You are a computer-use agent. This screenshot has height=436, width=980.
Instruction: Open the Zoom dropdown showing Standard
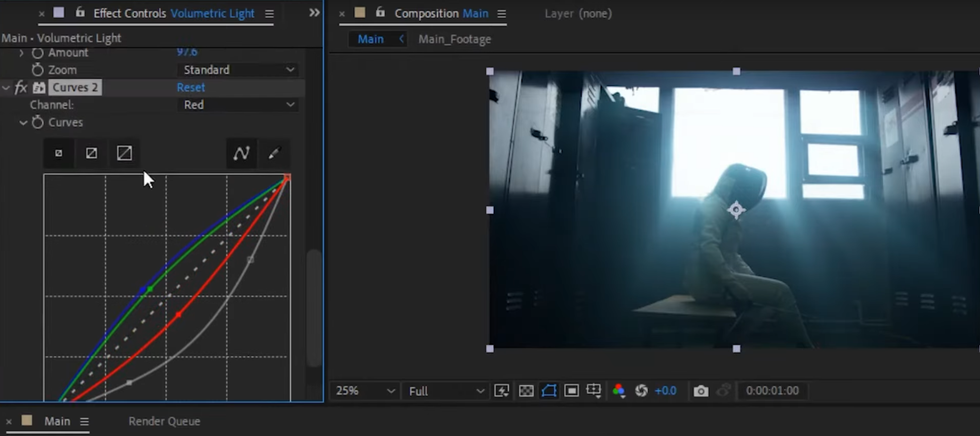click(238, 70)
